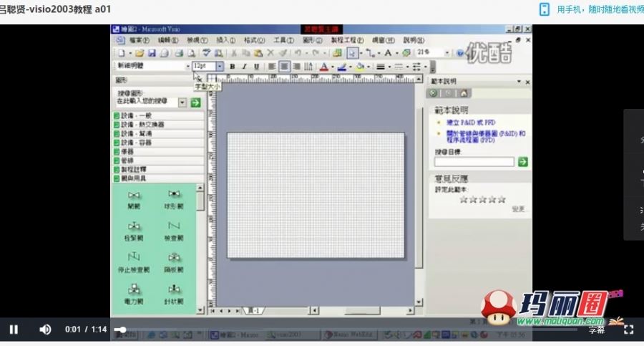Open the 插入 menu
This screenshot has height=346, width=644.
click(225, 40)
